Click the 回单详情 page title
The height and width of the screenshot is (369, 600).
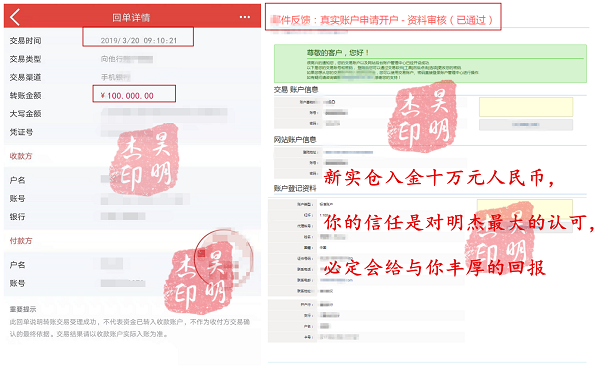(x=131, y=18)
